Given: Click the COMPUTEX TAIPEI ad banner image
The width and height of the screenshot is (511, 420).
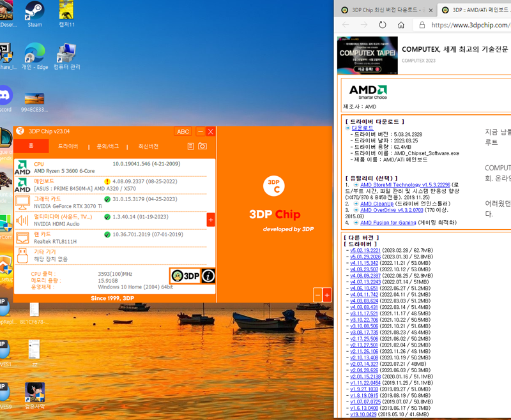Looking at the screenshot, I should 367,56.
